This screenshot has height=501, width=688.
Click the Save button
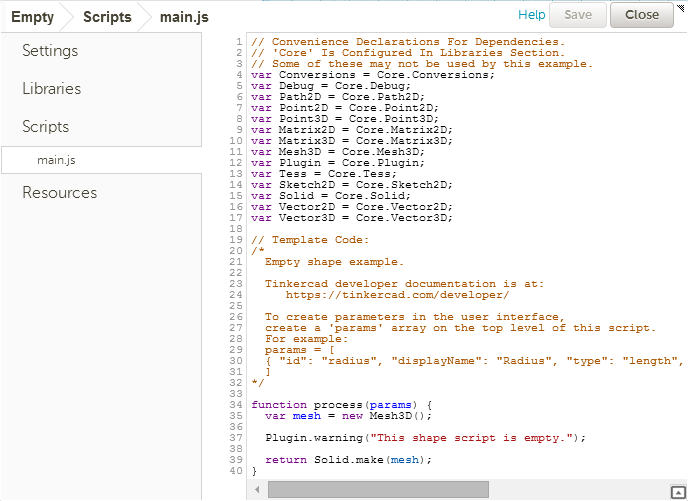click(x=578, y=15)
